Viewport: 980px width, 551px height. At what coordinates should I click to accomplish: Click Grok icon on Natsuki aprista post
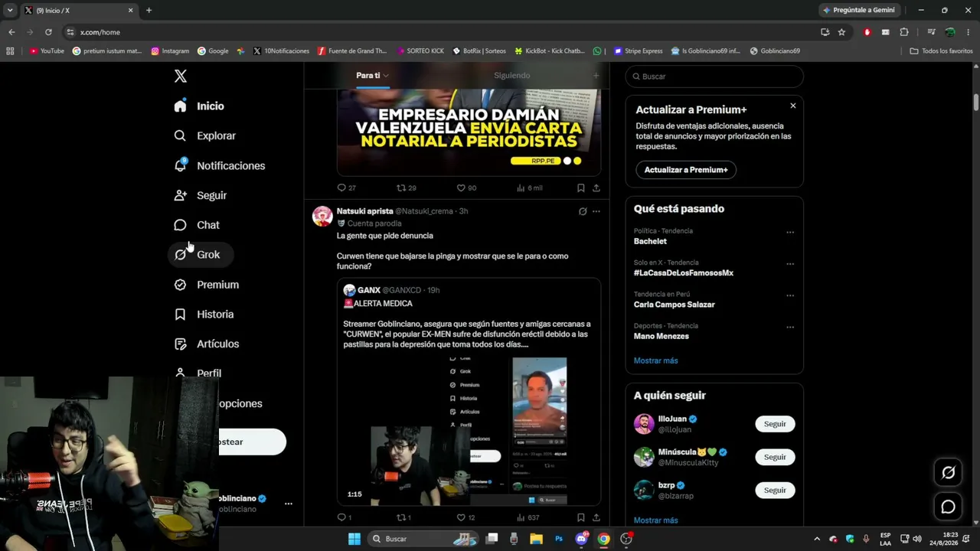[583, 211]
